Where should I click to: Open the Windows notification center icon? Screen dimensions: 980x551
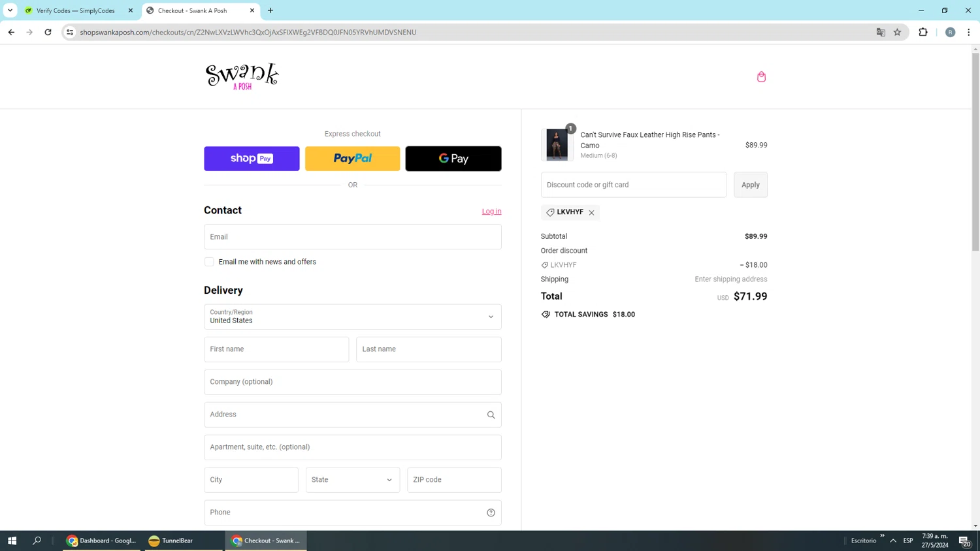(x=965, y=541)
